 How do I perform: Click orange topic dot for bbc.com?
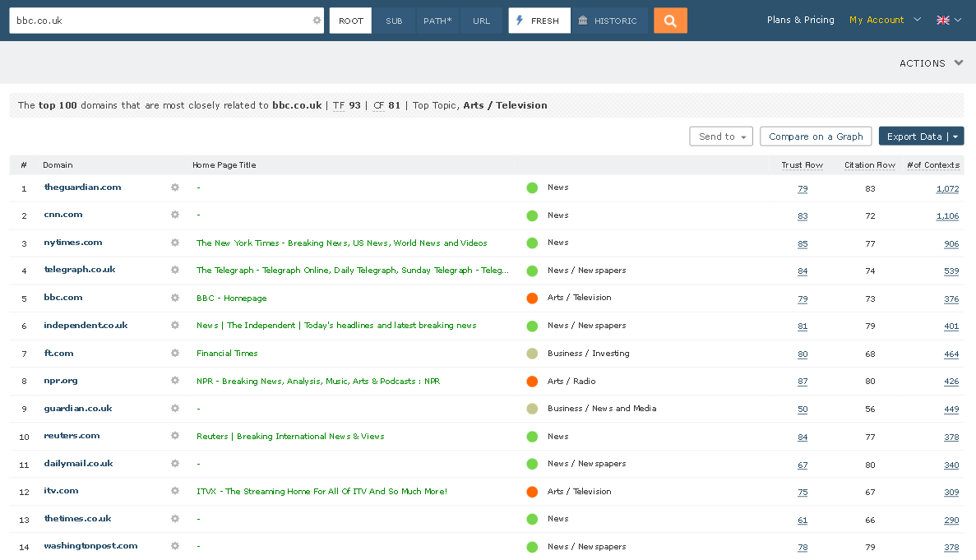[532, 298]
